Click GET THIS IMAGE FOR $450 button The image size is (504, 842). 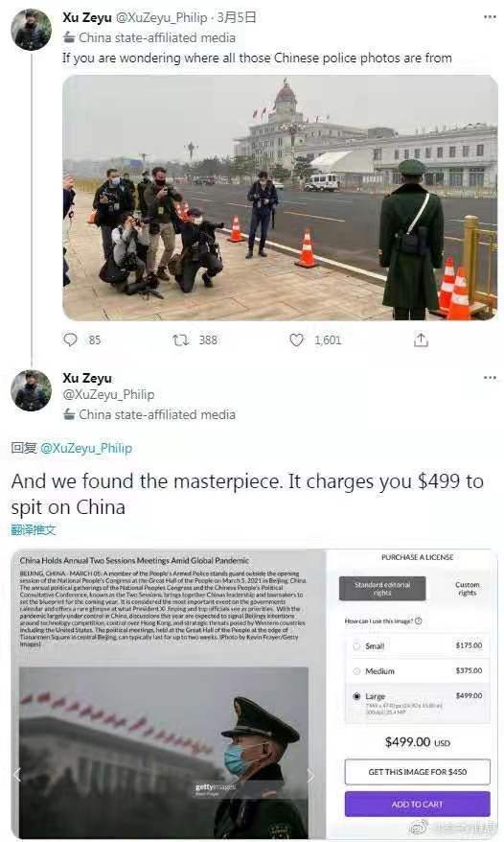point(418,772)
